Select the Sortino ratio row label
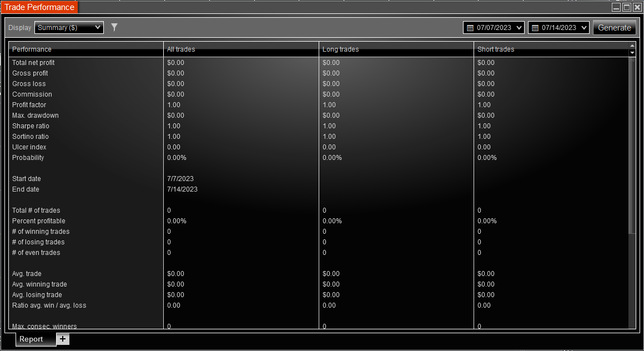The height and width of the screenshot is (351, 644). coord(31,137)
